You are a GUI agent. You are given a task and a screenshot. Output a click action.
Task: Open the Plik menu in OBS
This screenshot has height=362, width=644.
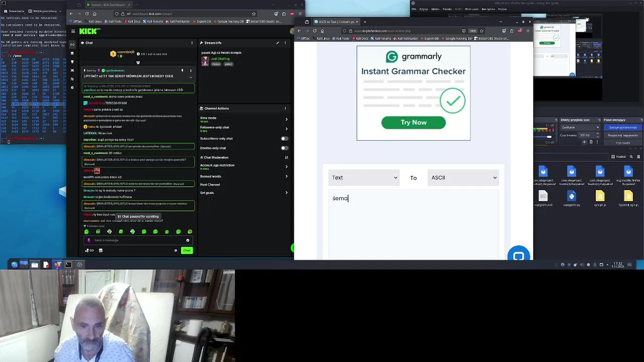pyautogui.click(x=414, y=9)
